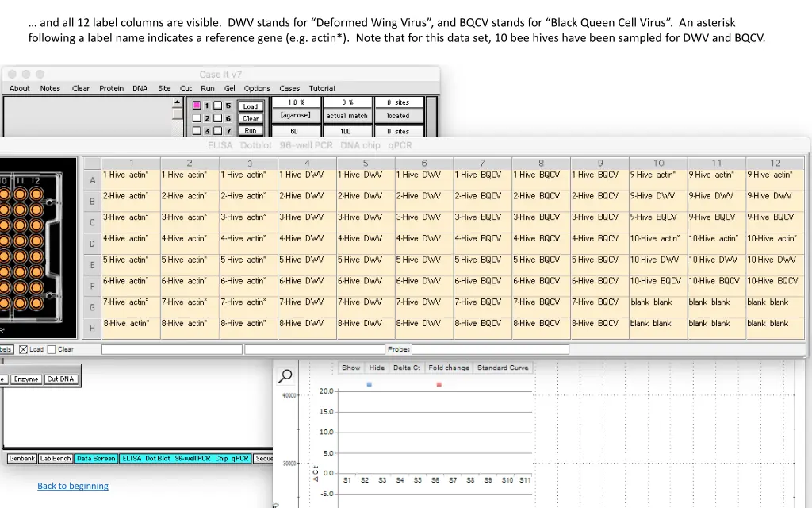The image size is (812, 508).
Task: Select the Data Screen tab
Action: (96, 459)
